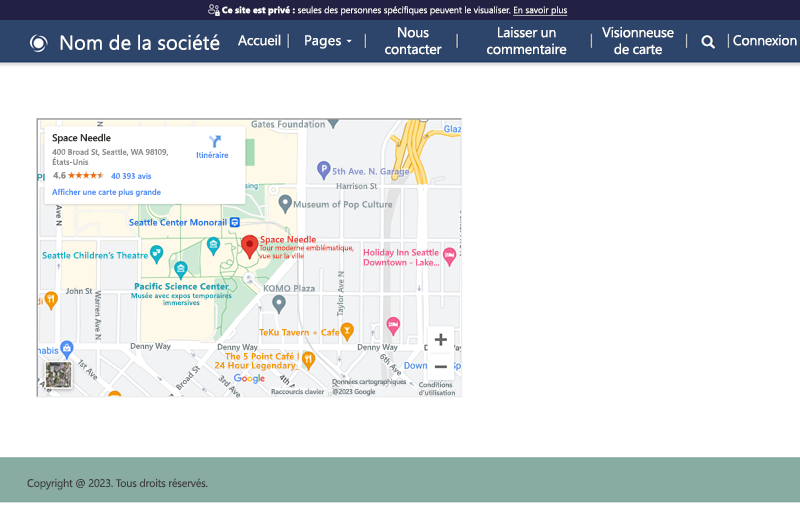Viewport: 800px width, 517px height.
Task: Click the Seattle Children's Theatre label
Action: pos(95,255)
